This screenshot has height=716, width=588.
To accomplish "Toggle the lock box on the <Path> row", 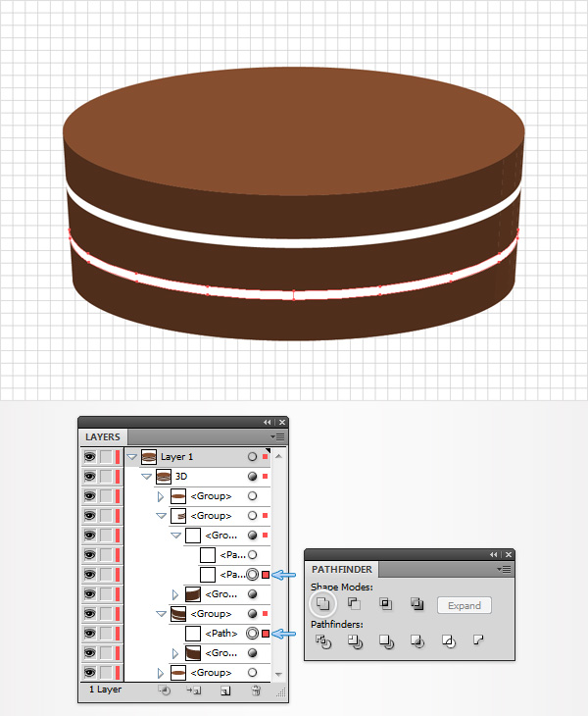I will click(106, 634).
